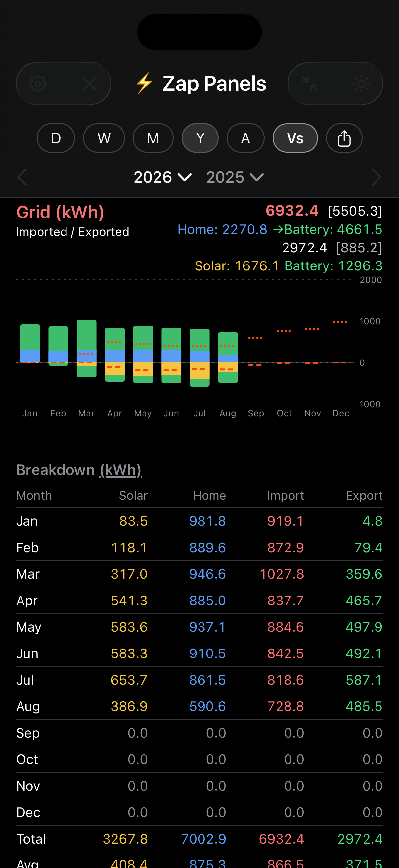Open settings gear icon
Viewport: 399px width, 868px height.
point(38,83)
